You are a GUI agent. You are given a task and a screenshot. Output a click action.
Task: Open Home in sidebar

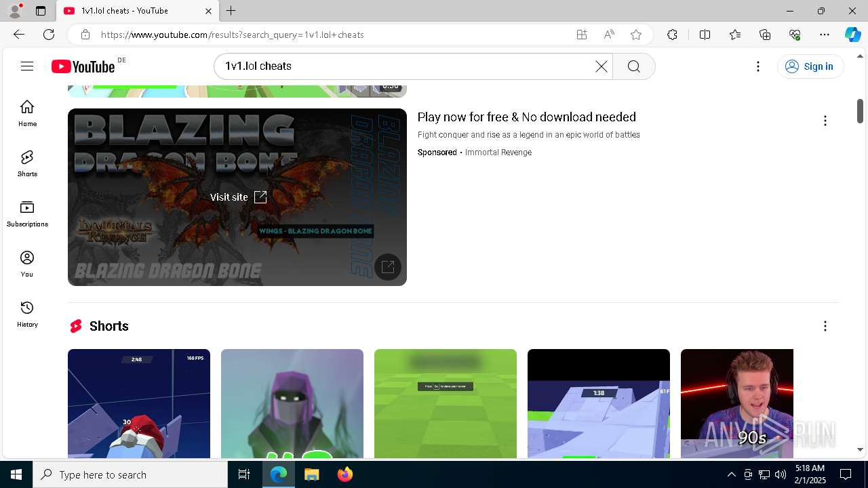coord(27,113)
